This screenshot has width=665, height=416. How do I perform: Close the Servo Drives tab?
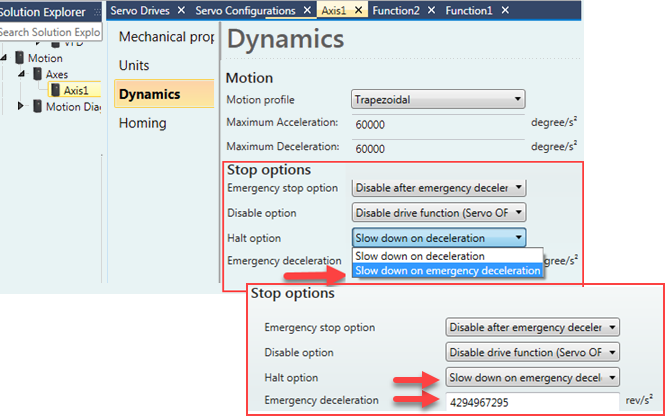pos(181,10)
